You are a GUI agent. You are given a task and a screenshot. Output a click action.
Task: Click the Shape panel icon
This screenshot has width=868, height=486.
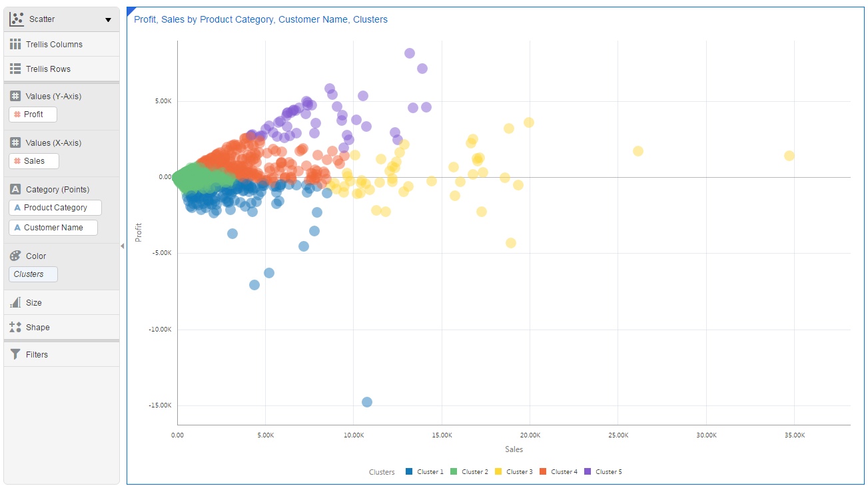(x=15, y=327)
